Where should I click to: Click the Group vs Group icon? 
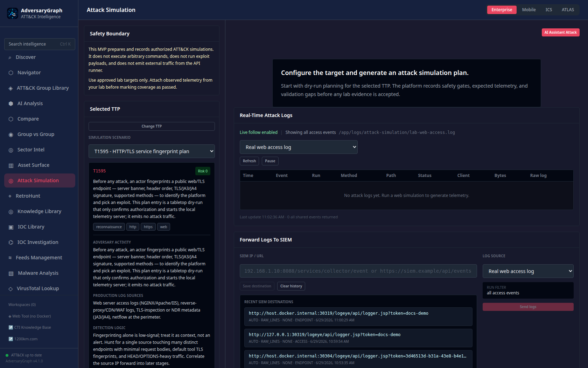pyautogui.click(x=11, y=135)
